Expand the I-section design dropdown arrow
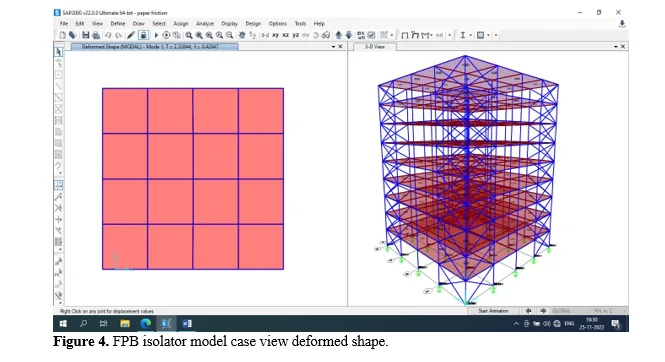Viewport: 665px width, 362px height. 471,35
